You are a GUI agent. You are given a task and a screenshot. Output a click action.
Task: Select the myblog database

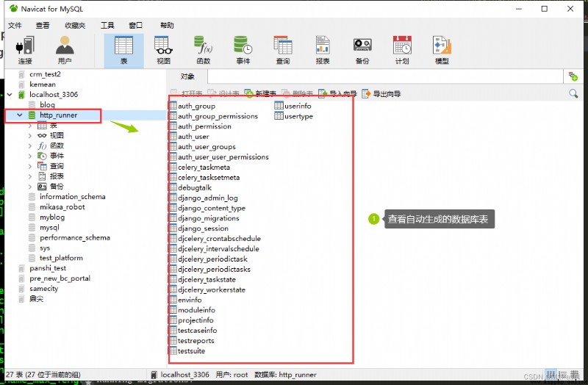coord(52,217)
